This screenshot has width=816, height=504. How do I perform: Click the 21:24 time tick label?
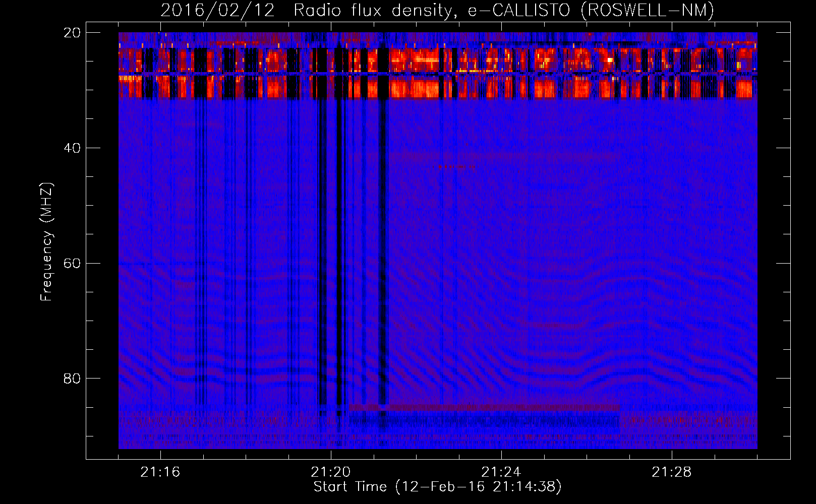click(501, 472)
